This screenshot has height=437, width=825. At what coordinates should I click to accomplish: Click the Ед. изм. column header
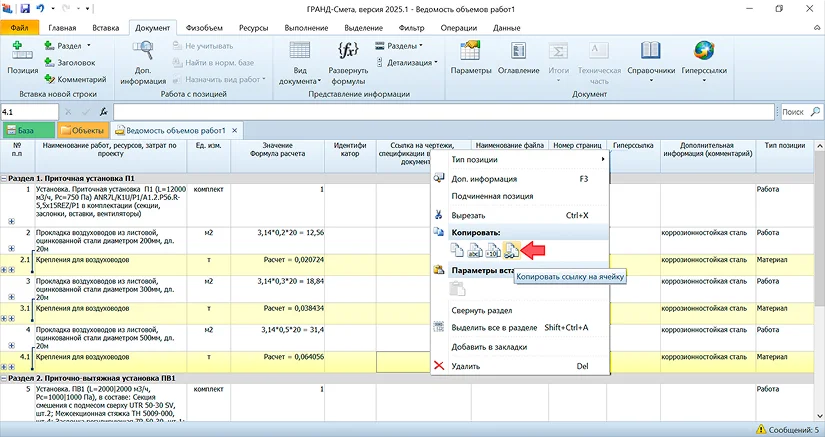[x=208, y=156]
